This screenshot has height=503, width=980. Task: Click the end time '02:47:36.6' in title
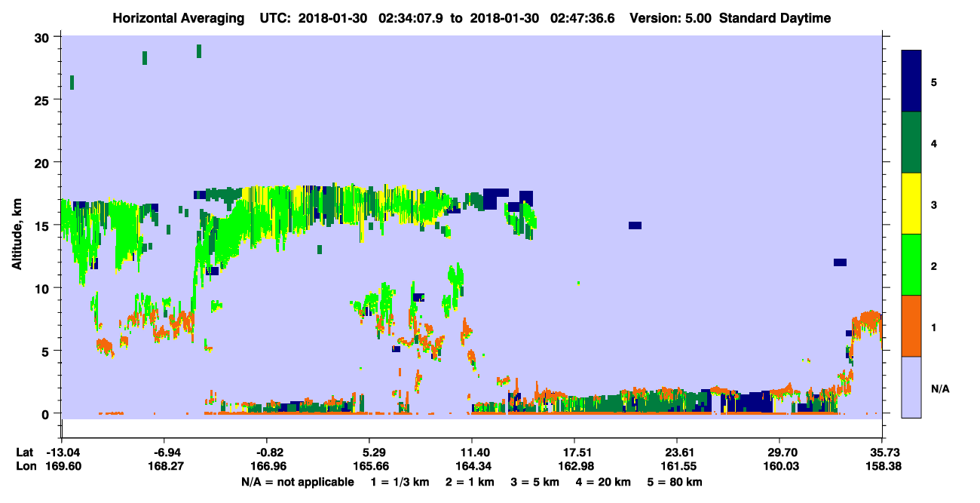581,18
